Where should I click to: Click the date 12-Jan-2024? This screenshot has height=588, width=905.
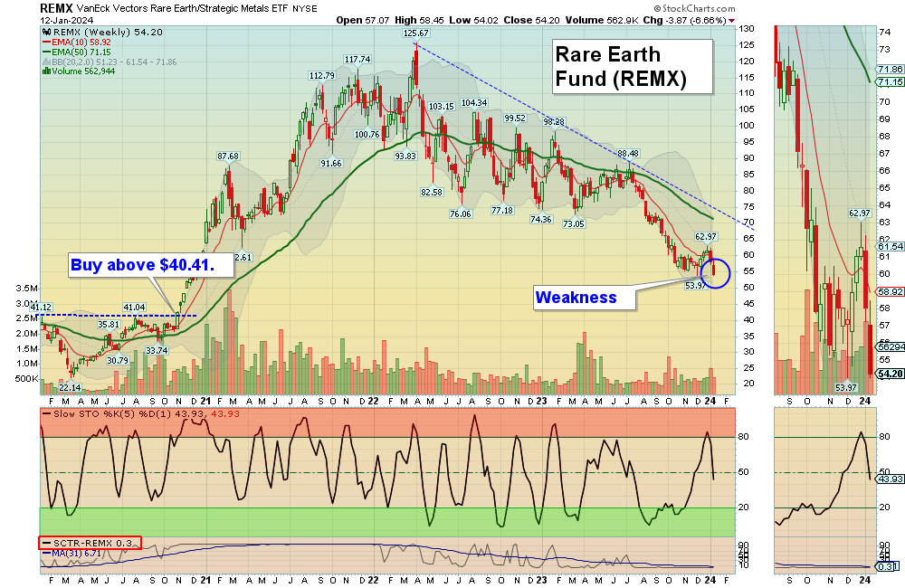(66, 20)
